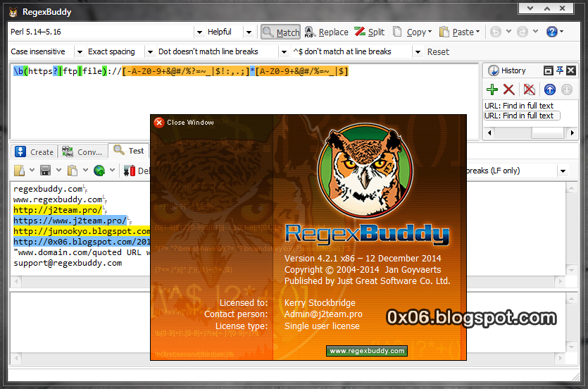Click test line 'support@regexbuddy.com'

[68, 263]
